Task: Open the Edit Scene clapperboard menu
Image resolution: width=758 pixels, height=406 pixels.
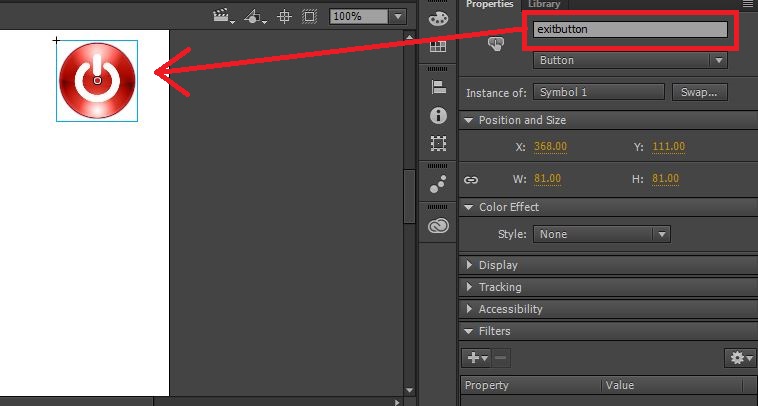Action: point(224,16)
